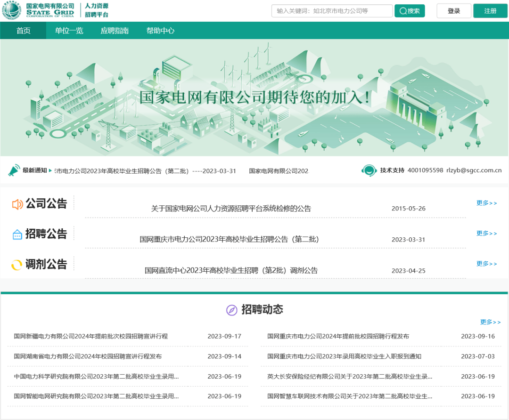Click the support email rlzyb@sgcc.com.cn
This screenshot has width=509, height=420.
tap(474, 170)
